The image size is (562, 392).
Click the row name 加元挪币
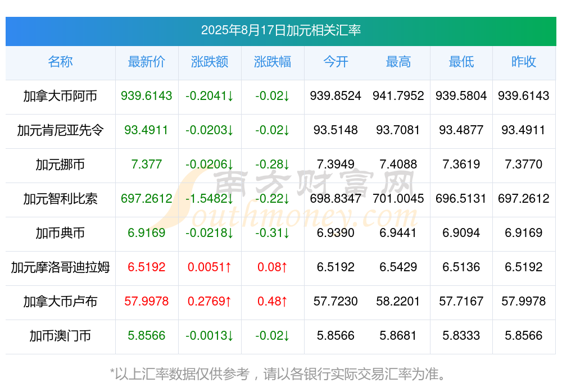click(x=60, y=165)
